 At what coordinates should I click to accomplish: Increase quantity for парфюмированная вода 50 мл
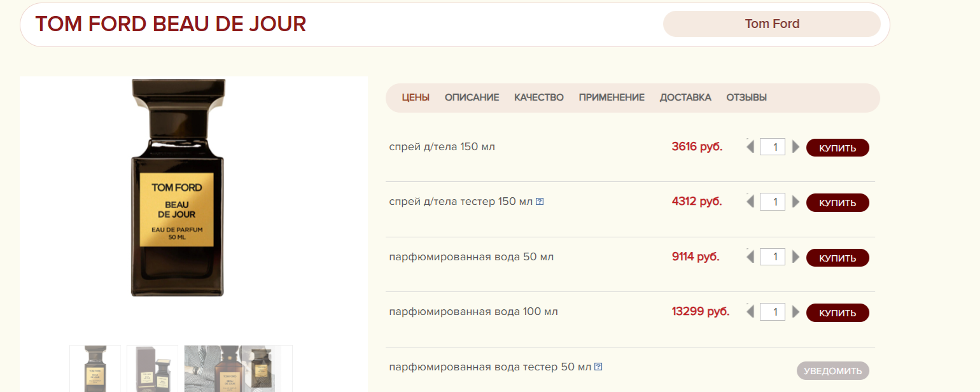tap(795, 257)
